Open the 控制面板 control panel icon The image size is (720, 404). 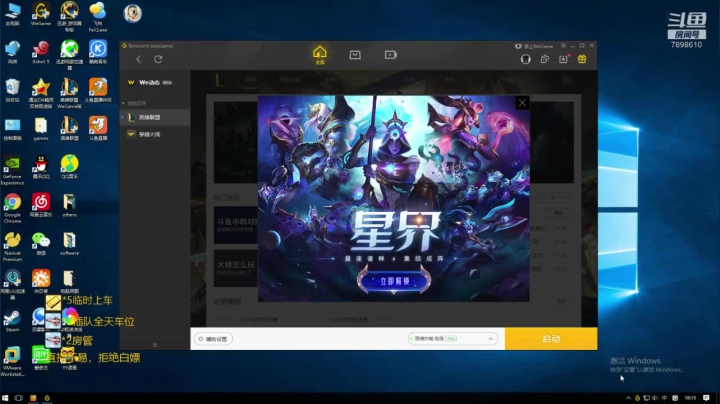click(x=12, y=129)
